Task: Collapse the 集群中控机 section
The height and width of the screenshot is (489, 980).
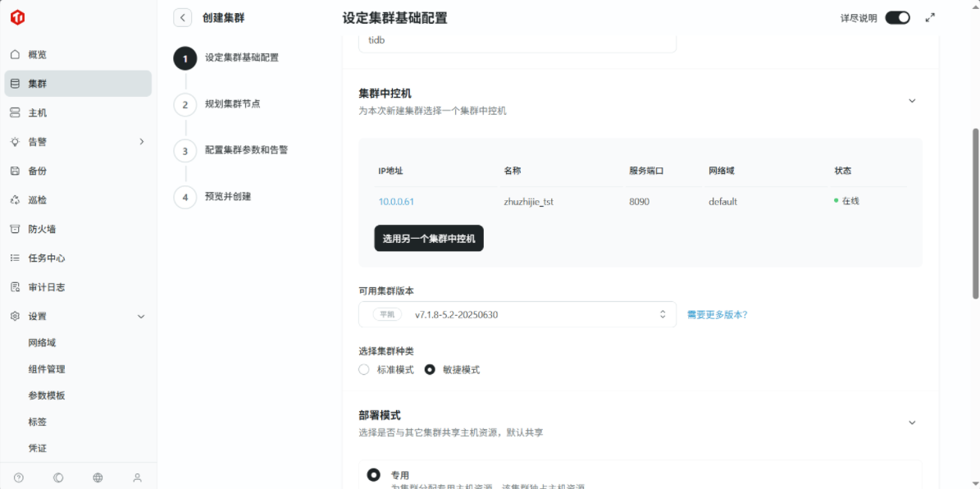Action: pyautogui.click(x=912, y=101)
